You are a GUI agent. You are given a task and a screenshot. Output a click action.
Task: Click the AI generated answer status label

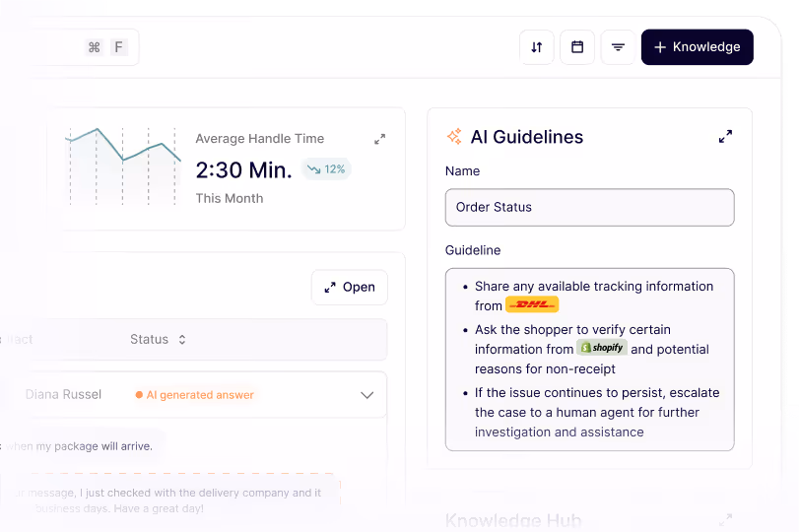coord(195,395)
